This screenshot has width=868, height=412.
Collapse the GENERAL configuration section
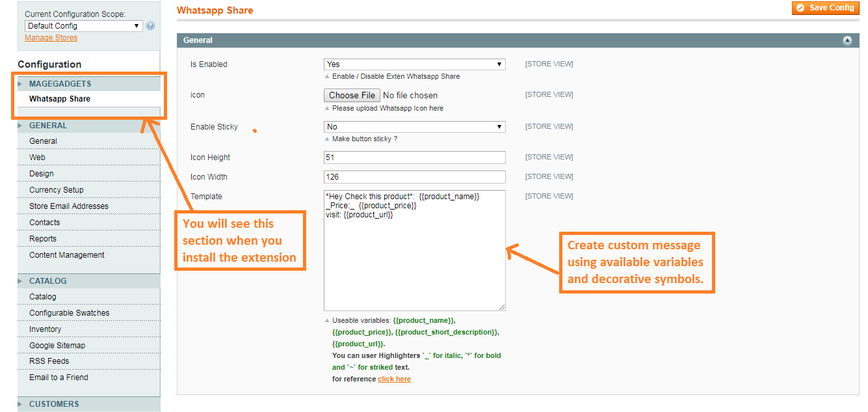(x=89, y=126)
